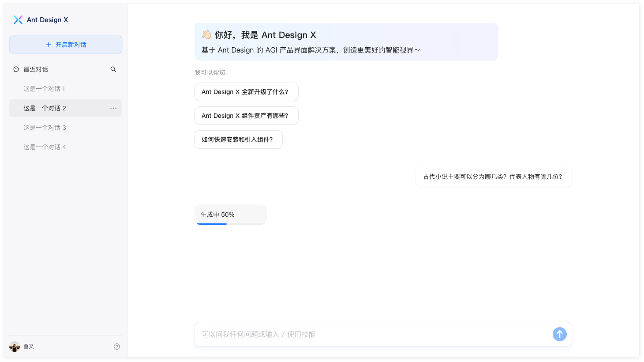Search recent conversations with magnifier icon

tap(113, 69)
